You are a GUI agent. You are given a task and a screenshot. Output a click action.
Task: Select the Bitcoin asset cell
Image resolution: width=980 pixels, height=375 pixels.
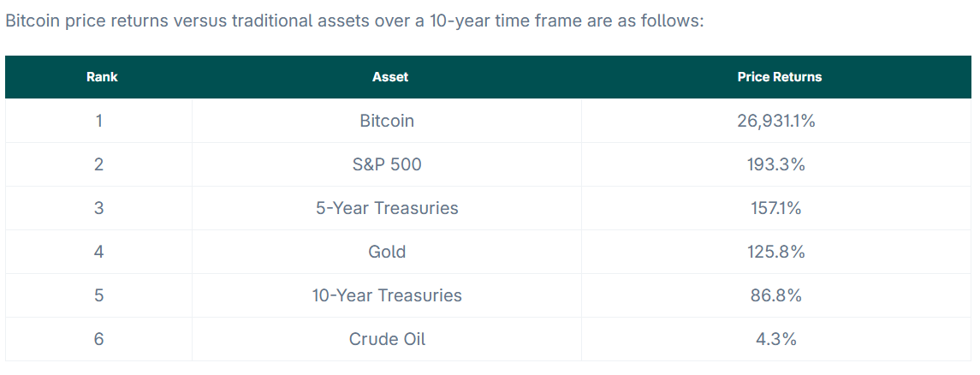387,121
